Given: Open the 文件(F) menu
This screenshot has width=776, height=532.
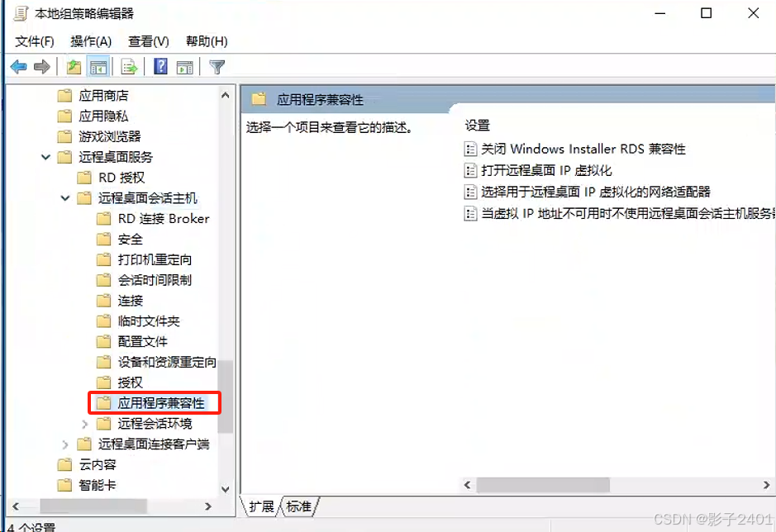Looking at the screenshot, I should [34, 41].
